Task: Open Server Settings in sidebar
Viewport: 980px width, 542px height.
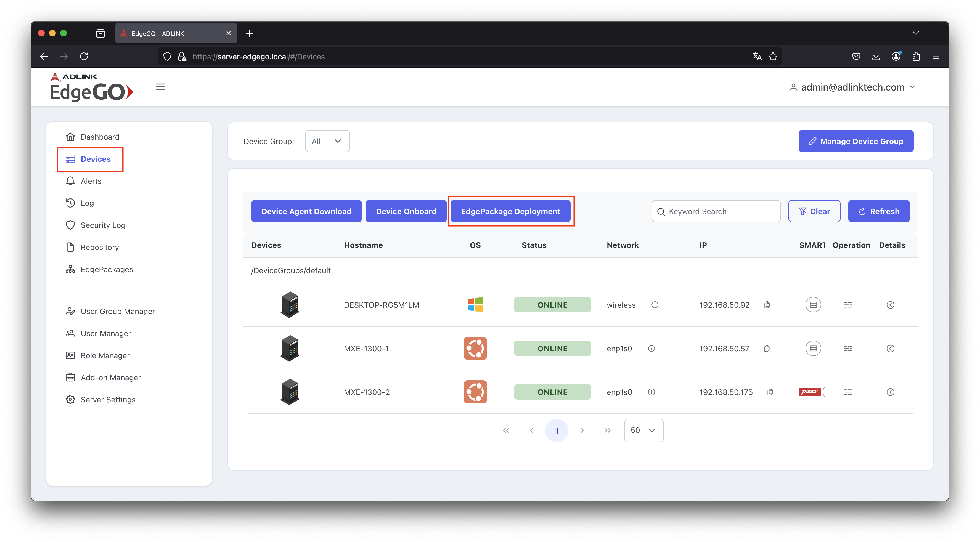Action: 108,399
